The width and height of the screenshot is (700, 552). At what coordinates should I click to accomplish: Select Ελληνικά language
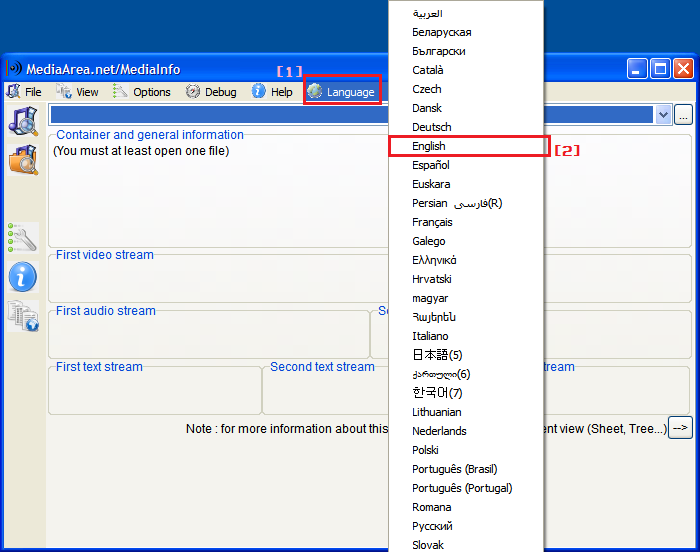[466, 260]
